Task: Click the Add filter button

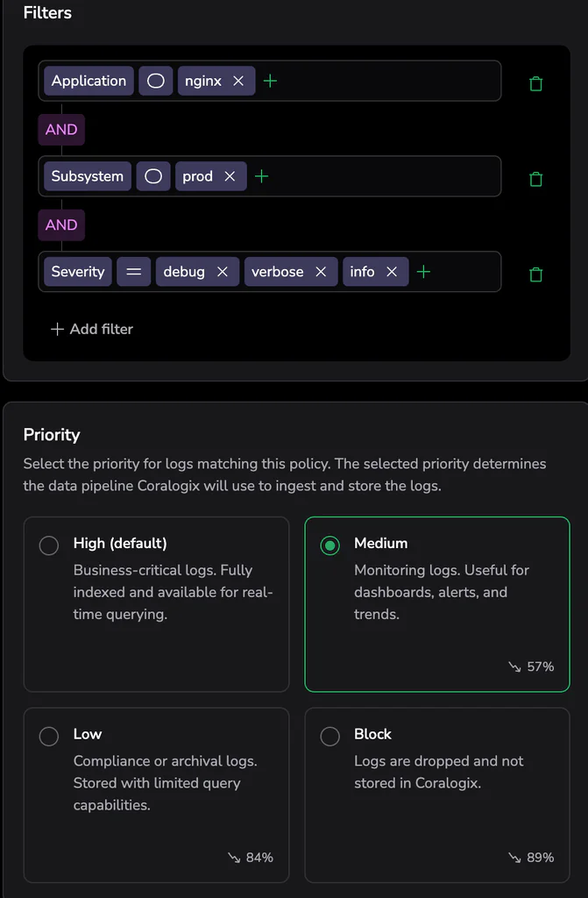Action: [x=92, y=329]
